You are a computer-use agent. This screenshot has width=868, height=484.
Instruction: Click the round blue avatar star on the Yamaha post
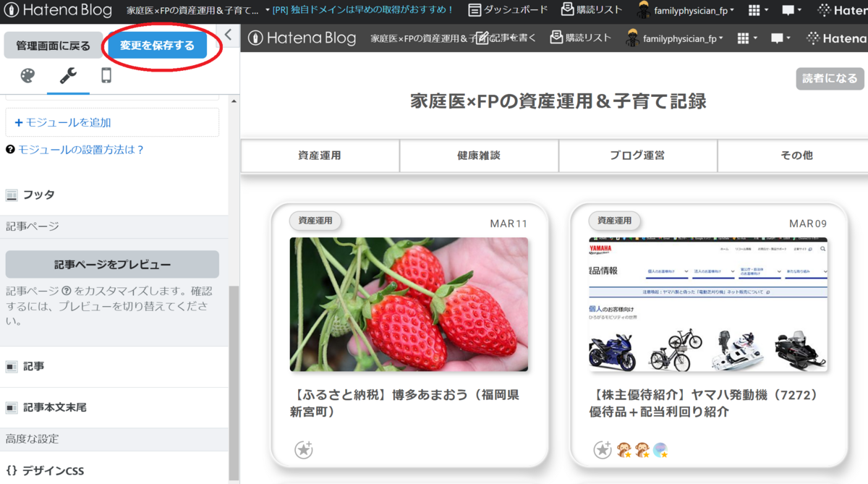(660, 450)
